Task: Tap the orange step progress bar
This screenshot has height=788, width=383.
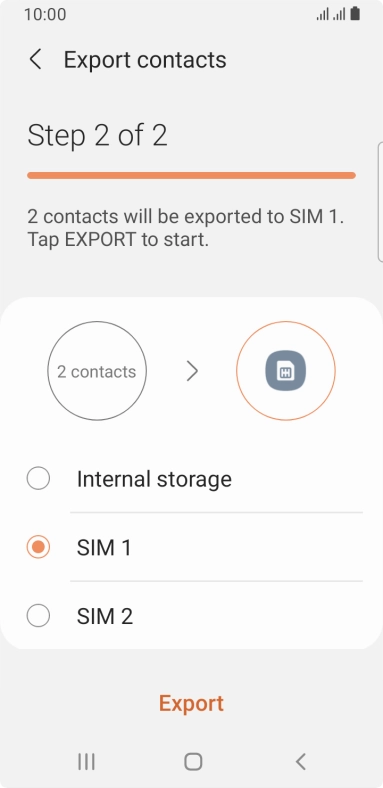Action: tap(192, 175)
